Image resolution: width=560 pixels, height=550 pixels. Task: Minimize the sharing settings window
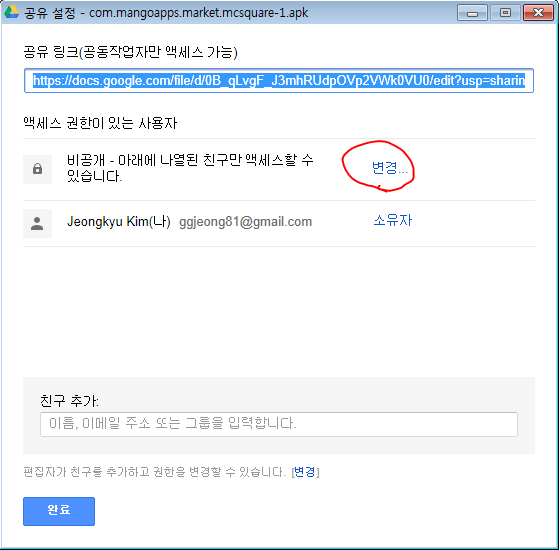pyautogui.click(x=472, y=13)
